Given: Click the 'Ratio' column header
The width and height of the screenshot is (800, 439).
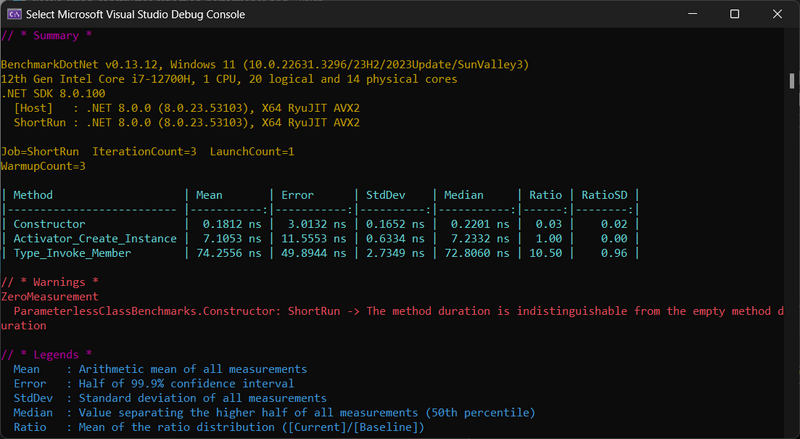Looking at the screenshot, I should tap(545, 195).
